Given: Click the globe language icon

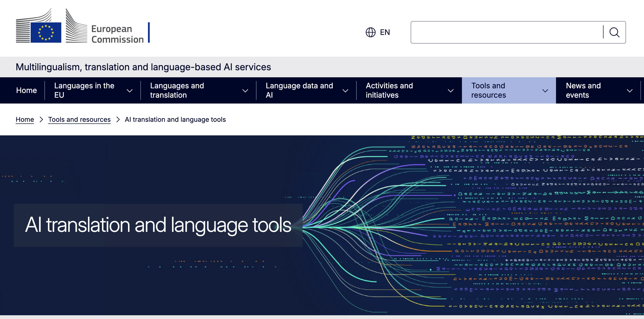Looking at the screenshot, I should coord(370,32).
